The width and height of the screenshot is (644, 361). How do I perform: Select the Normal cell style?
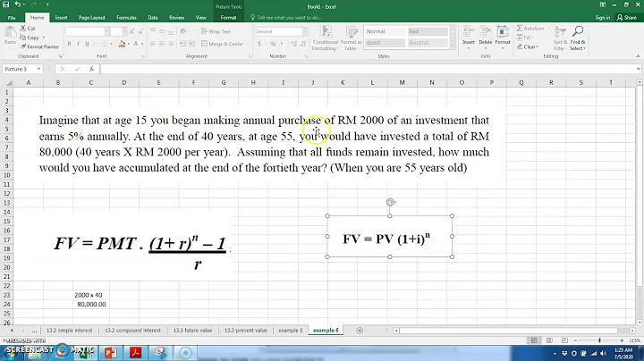tap(386, 31)
